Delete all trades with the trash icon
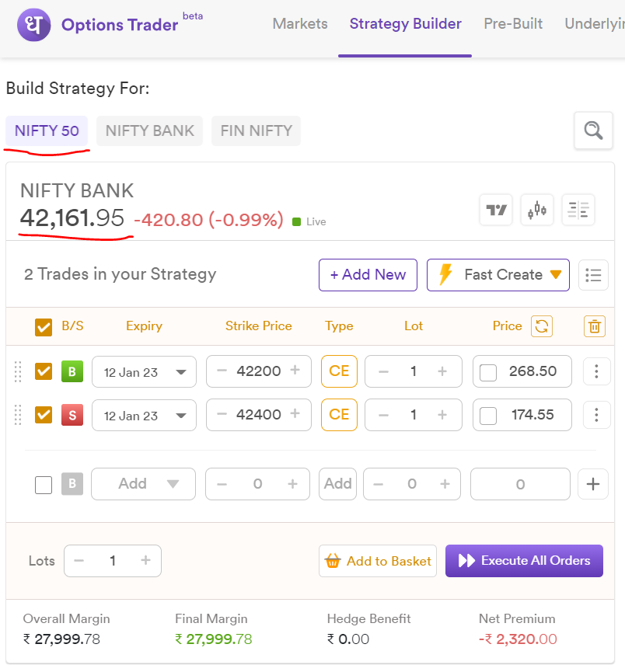 click(595, 326)
